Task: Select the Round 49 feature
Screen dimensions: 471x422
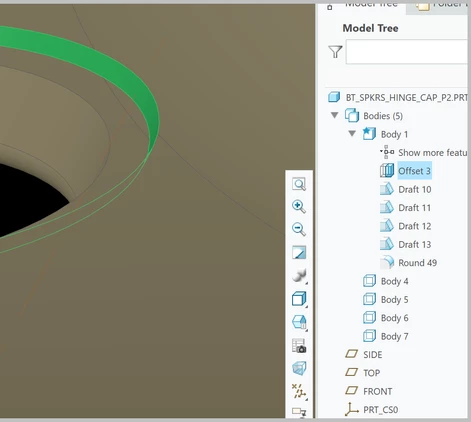Action: (x=417, y=263)
